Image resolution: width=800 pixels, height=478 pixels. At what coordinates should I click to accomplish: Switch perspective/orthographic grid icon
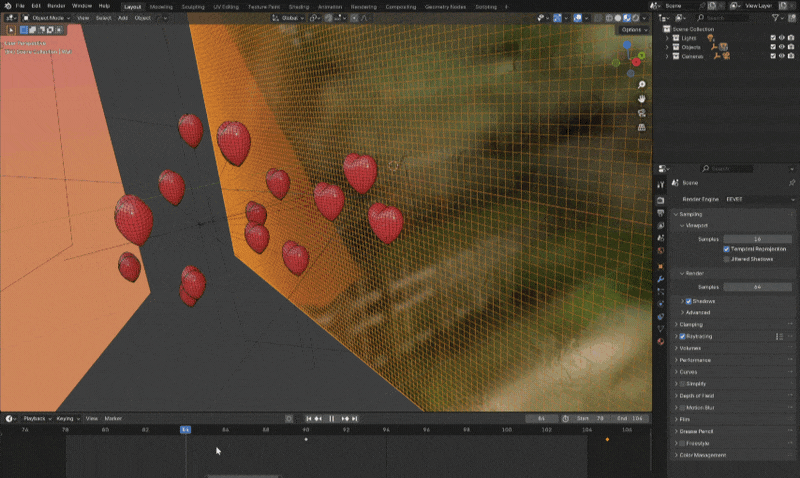tap(641, 127)
